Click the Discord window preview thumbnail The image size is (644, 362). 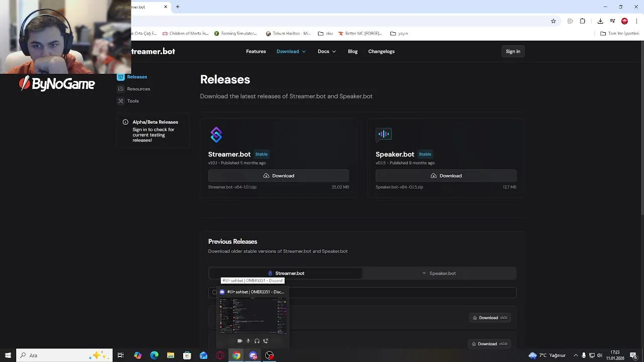tap(253, 316)
